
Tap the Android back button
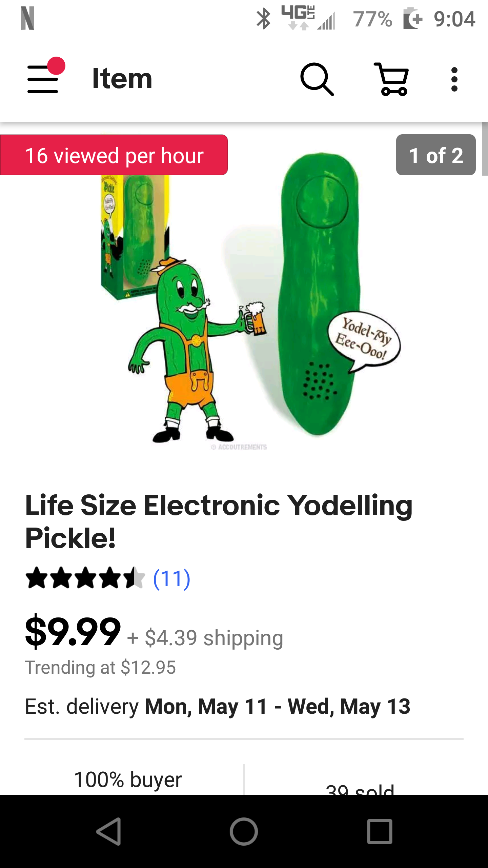pyautogui.click(x=109, y=831)
